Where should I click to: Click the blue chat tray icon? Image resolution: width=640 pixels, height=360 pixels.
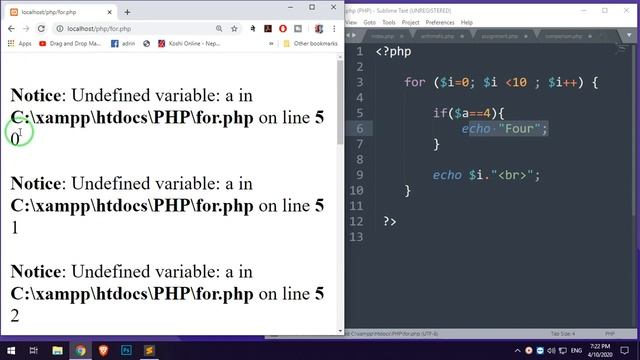[x=540, y=351]
